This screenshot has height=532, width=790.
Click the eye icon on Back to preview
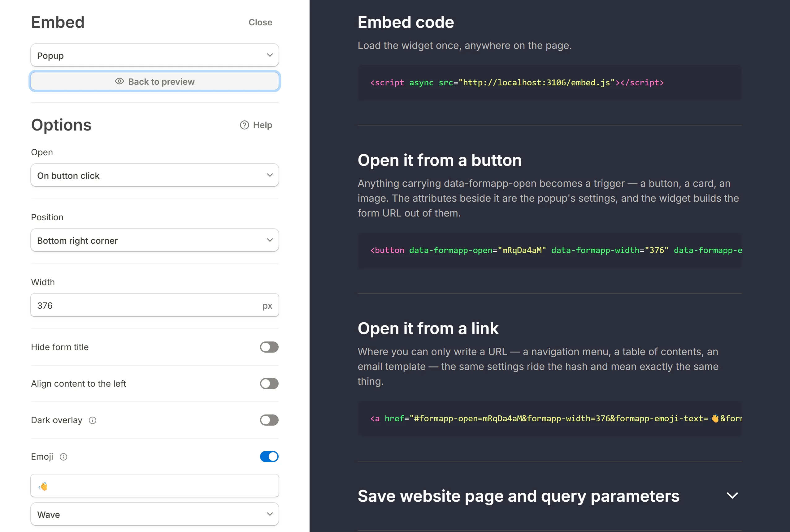click(119, 81)
